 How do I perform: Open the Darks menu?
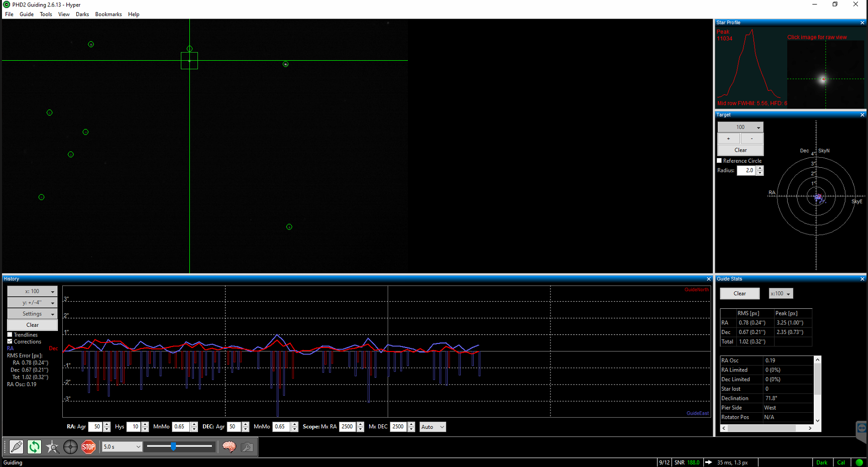pyautogui.click(x=82, y=14)
